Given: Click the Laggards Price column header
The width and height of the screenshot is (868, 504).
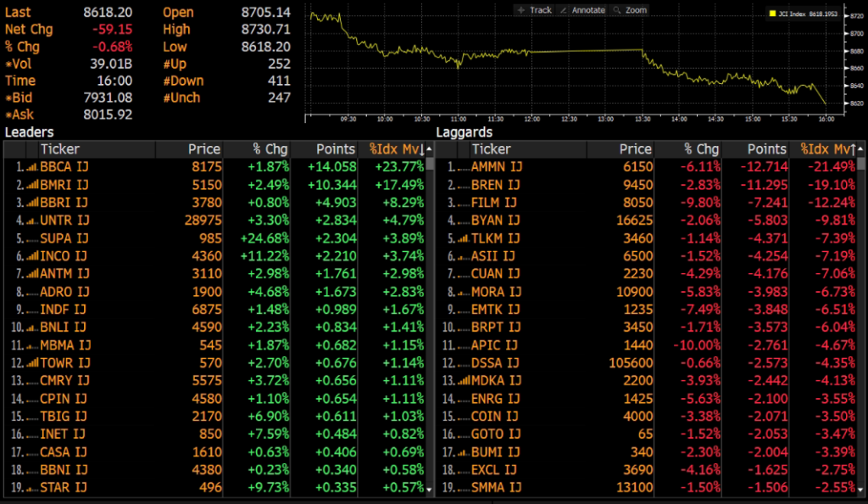Looking at the screenshot, I should (x=635, y=149).
